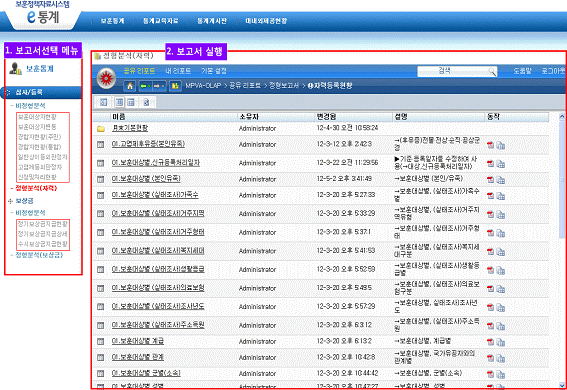Screen dimensions: 567x390
Task: Expand the 보상금 section in the sidebar
Action: pyautogui.click(x=10, y=201)
